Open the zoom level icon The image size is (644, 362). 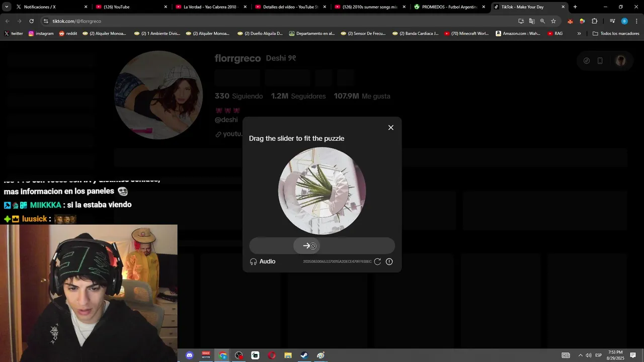542,21
